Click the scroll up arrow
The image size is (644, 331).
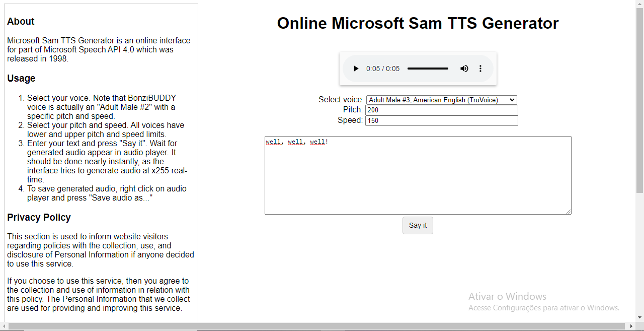point(639,4)
